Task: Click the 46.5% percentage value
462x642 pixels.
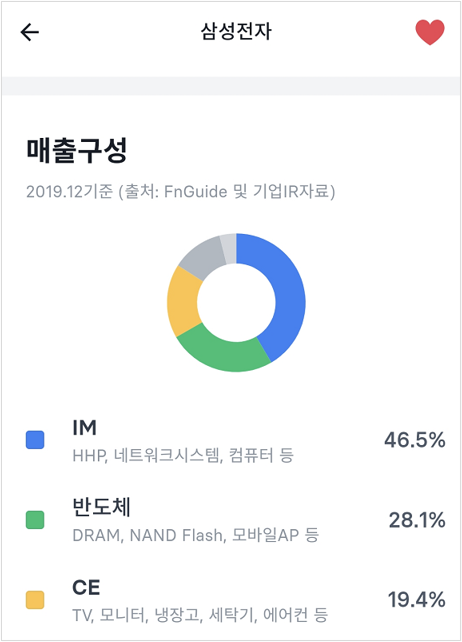Action: [414, 440]
